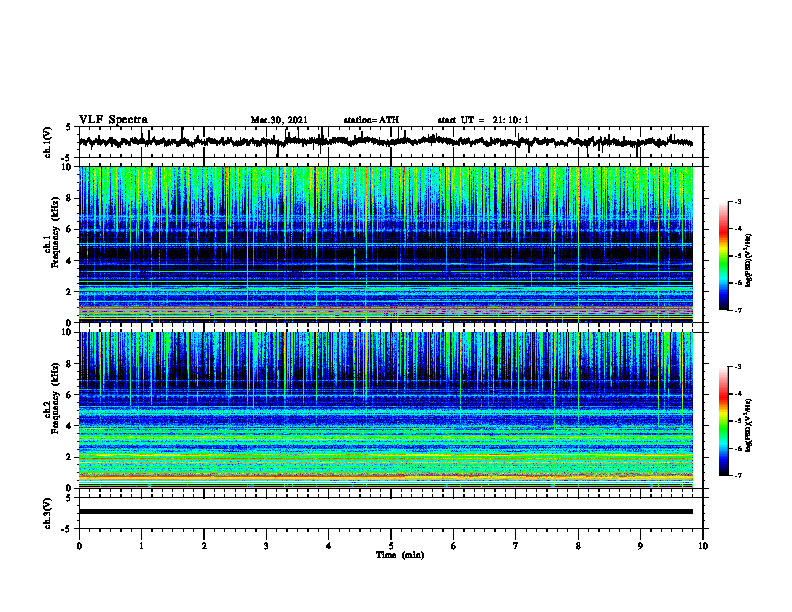Screen dimensions: 792x612
Task: Click the log(PSD) label beside ch.1 colorbar
Action: click(x=749, y=260)
